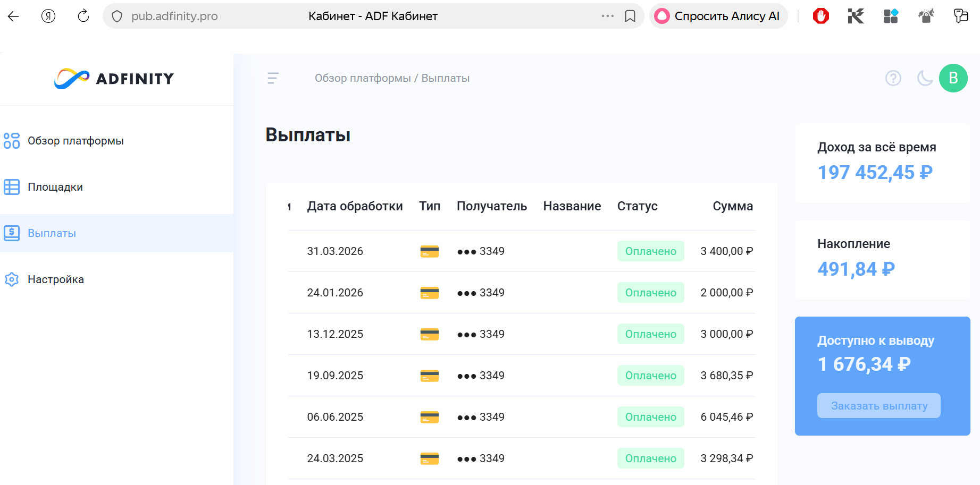Click card icon of 31.03.2026 payout
This screenshot has width=980, height=485.
(429, 251)
